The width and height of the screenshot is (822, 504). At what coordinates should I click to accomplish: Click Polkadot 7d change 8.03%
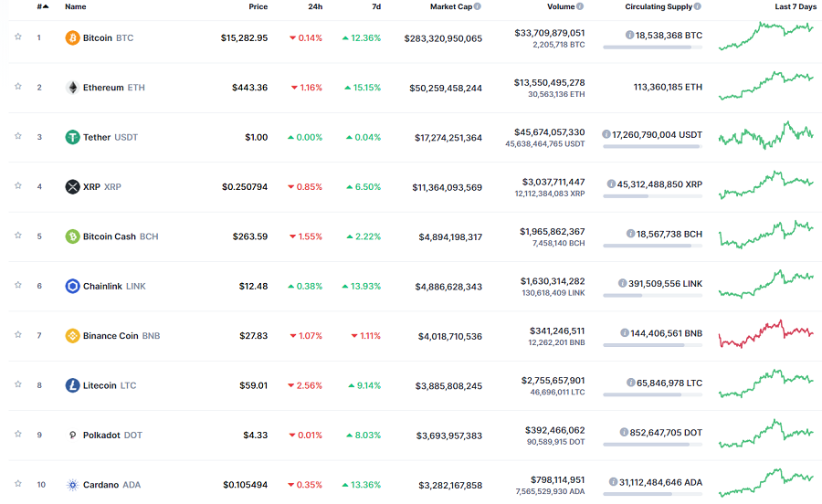tap(364, 436)
